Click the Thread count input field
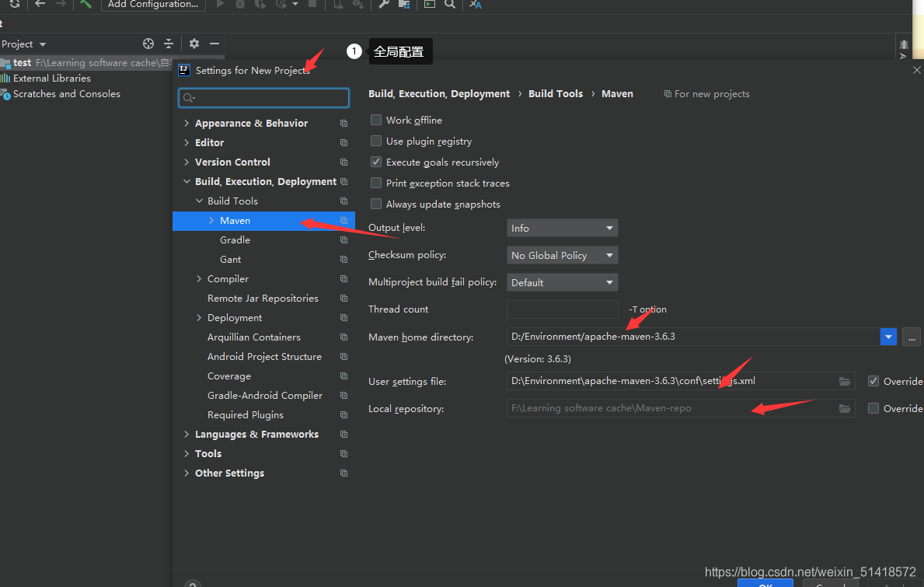924x587 pixels. 562,309
